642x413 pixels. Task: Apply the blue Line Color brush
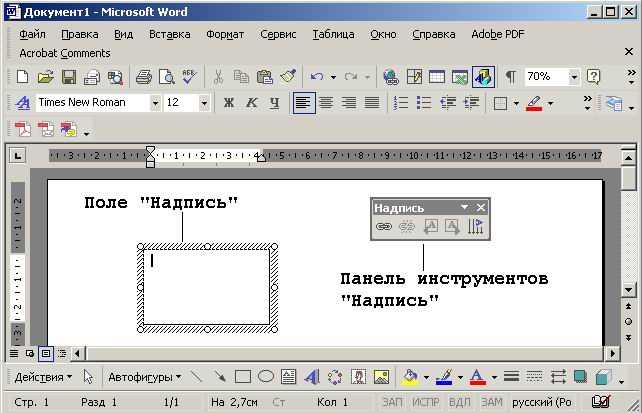point(444,377)
